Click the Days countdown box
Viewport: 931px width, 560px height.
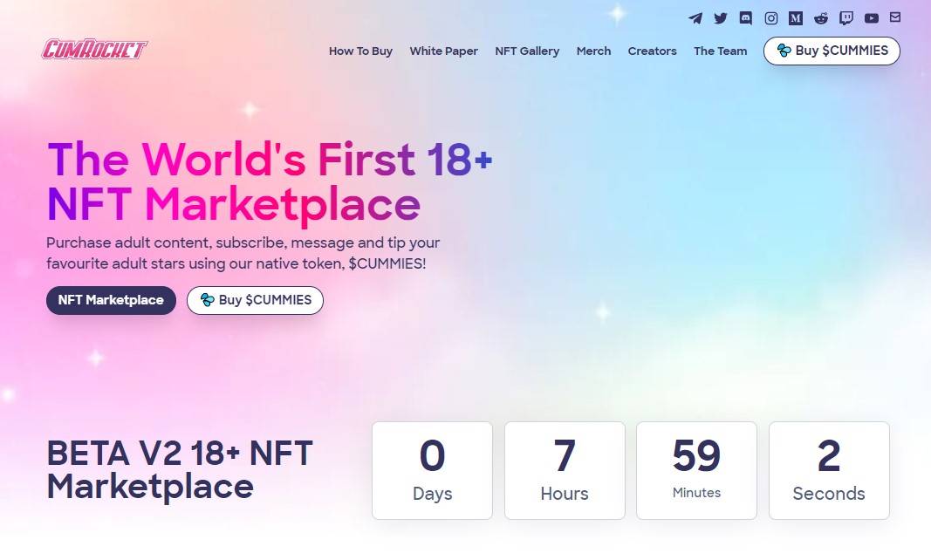tap(432, 471)
